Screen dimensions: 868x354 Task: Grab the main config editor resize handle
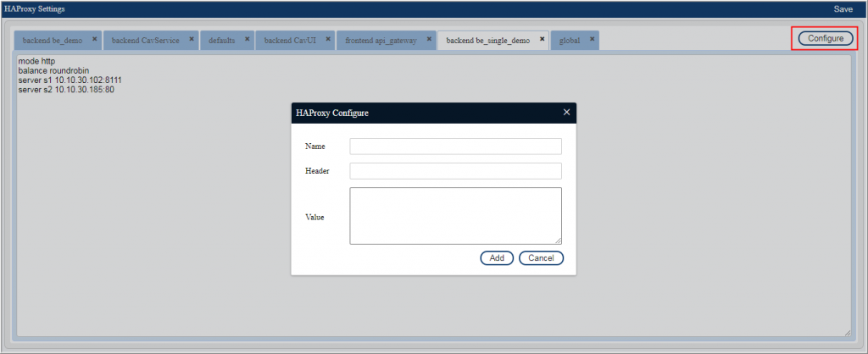point(847,333)
